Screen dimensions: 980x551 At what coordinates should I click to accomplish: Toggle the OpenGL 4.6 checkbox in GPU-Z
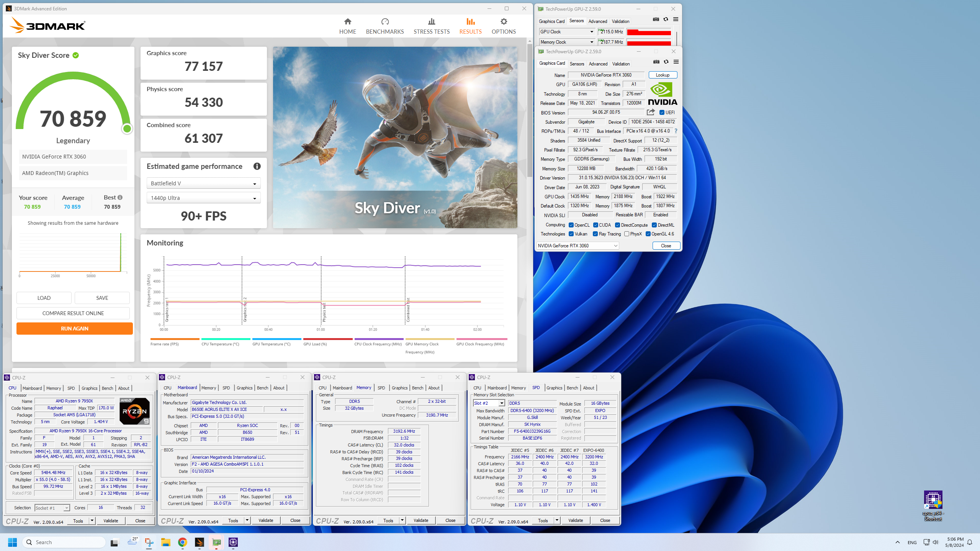click(648, 234)
